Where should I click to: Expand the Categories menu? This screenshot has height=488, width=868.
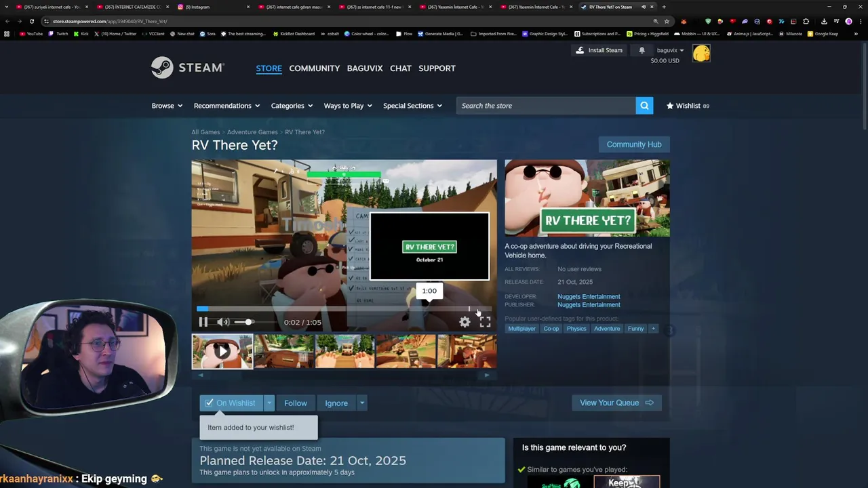pos(292,106)
